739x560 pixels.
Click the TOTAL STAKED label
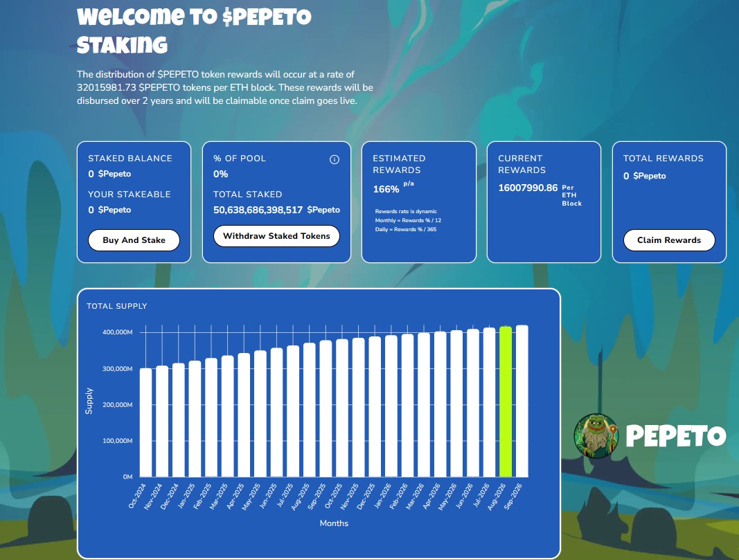coord(247,195)
